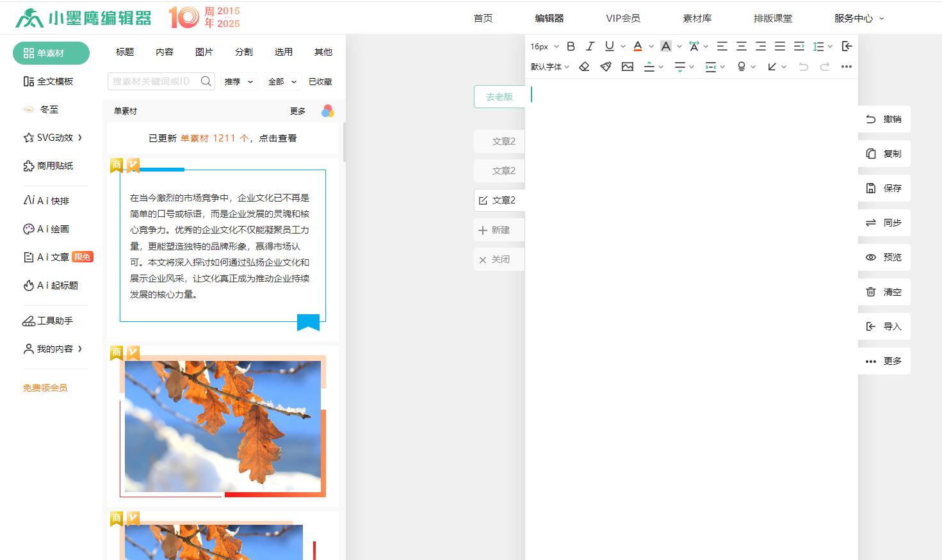Toggle bold formatting in the editor toolbar
Viewport: 942px width, 560px height.
click(571, 46)
